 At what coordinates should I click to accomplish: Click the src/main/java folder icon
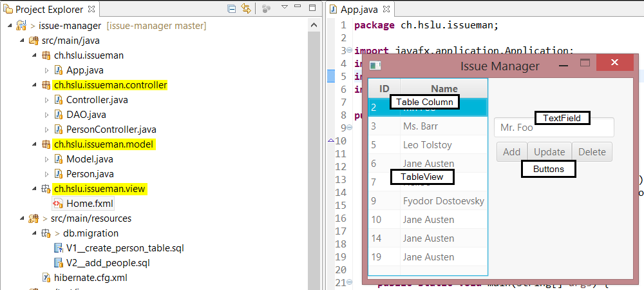click(33, 41)
